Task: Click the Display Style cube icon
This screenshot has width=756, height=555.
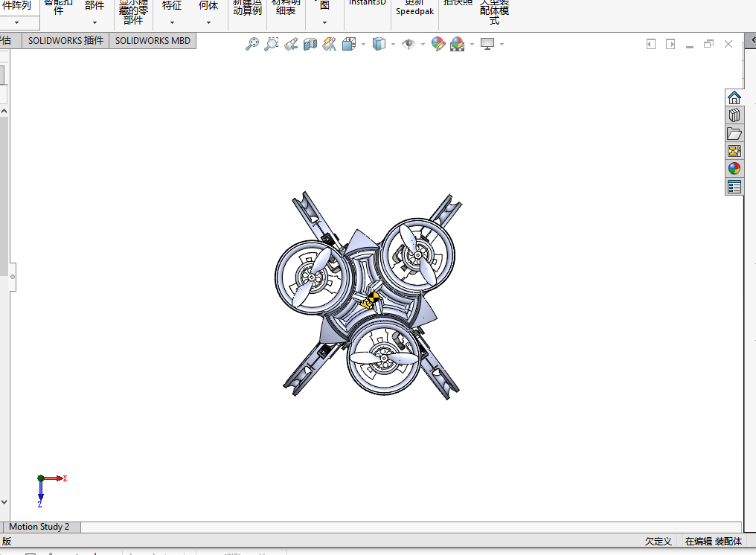Action: point(379,44)
